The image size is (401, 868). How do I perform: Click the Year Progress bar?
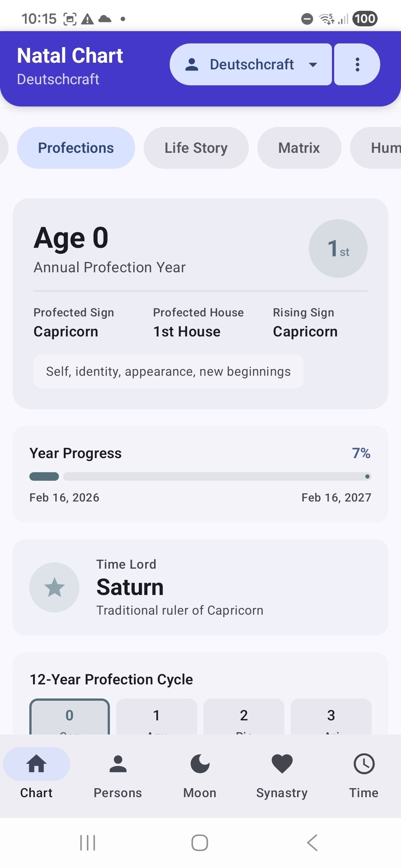(200, 477)
